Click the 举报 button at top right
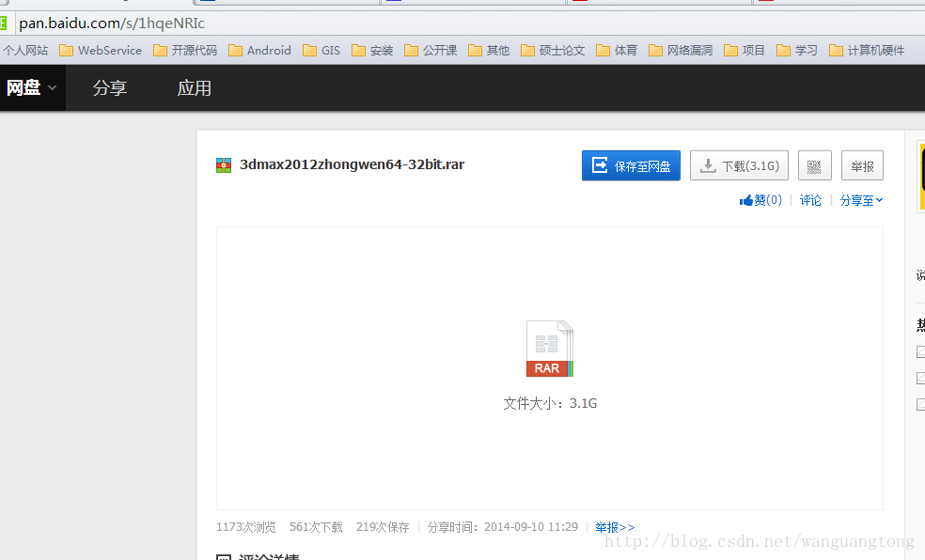The image size is (925, 560). 862,165
